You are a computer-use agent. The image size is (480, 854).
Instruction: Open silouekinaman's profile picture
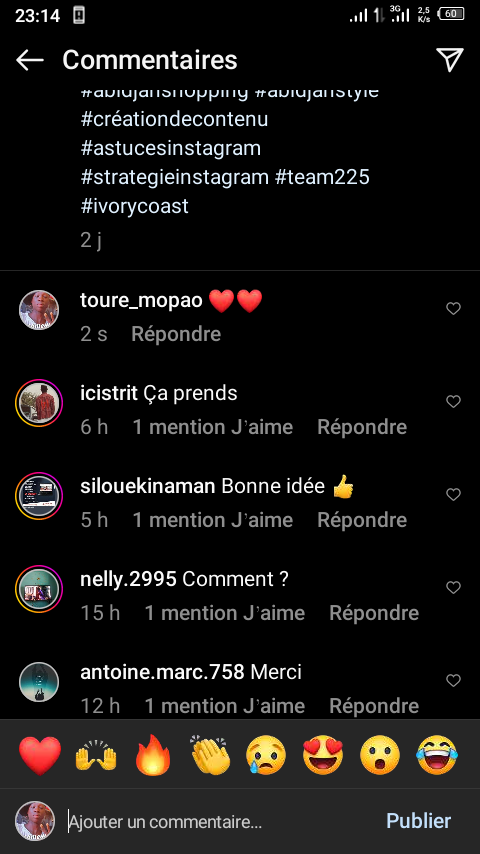tap(39, 496)
